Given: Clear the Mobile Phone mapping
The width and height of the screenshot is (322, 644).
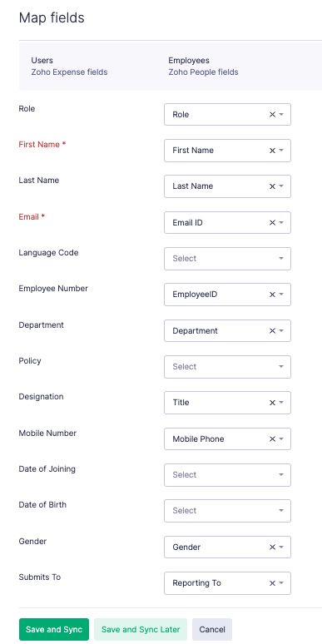Looking at the screenshot, I should pos(272,439).
